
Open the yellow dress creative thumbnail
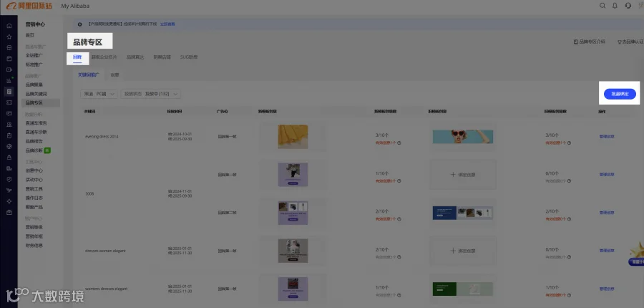pyautogui.click(x=293, y=137)
